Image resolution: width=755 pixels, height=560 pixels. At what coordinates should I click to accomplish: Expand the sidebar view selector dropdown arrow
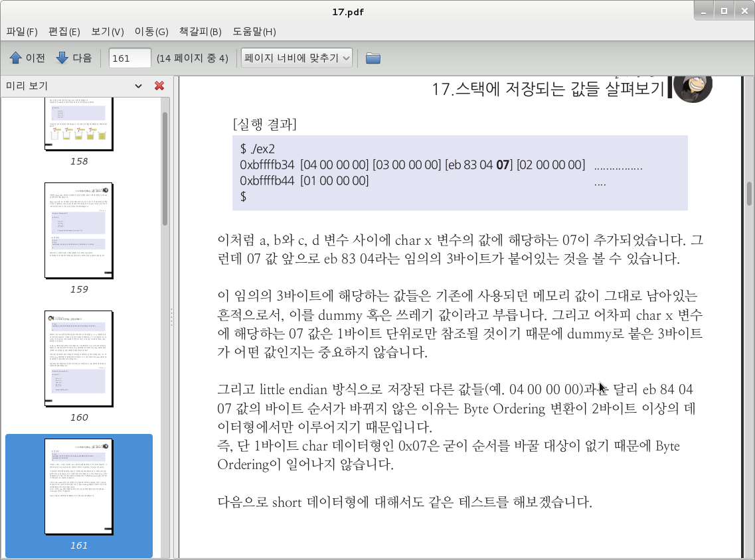click(x=138, y=86)
